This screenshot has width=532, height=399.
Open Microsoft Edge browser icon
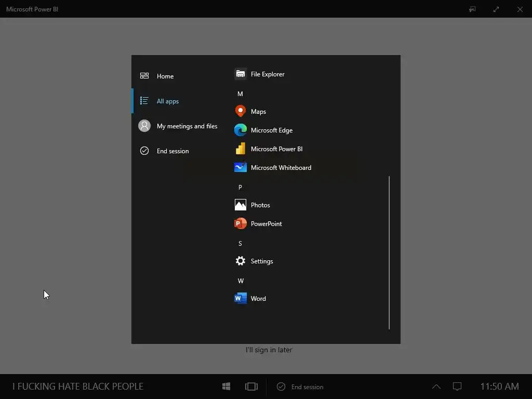(x=240, y=130)
